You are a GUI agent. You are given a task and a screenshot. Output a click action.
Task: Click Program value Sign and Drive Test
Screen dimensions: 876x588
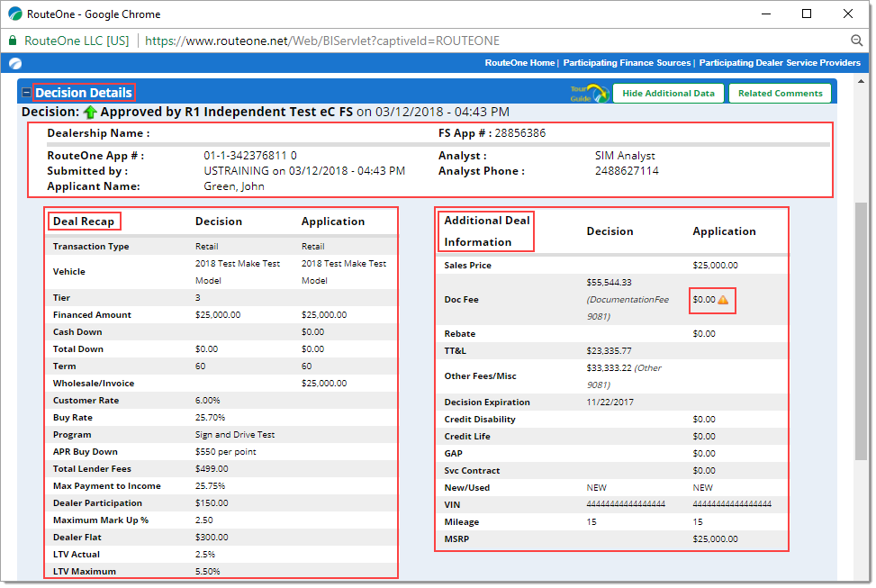pyautogui.click(x=235, y=435)
